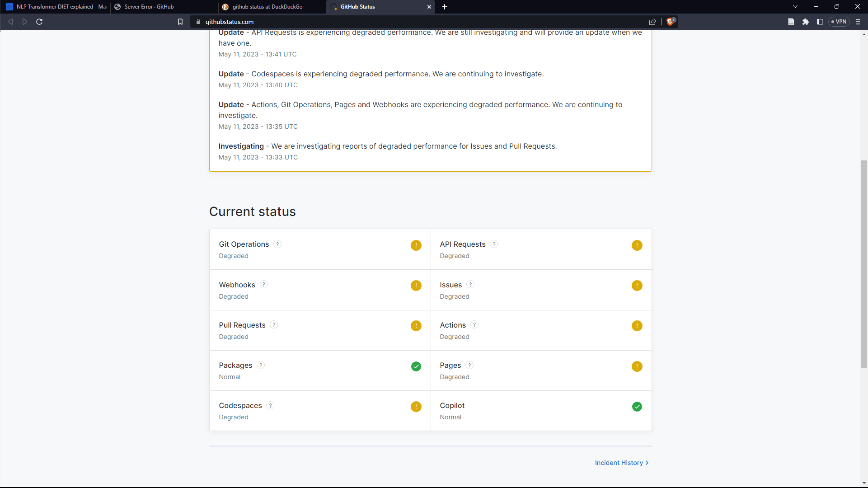
Task: Click the Investigating label in incident log
Action: pos(241,146)
